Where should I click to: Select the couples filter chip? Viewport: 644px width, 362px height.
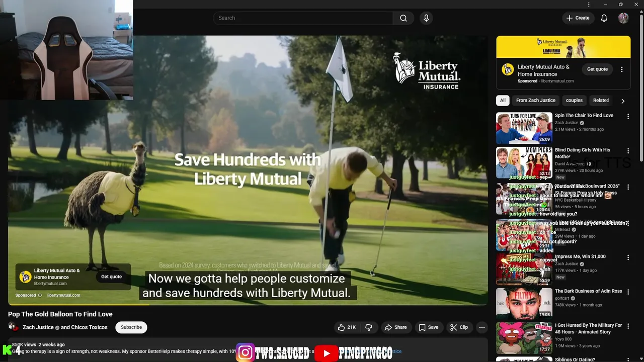click(x=574, y=101)
